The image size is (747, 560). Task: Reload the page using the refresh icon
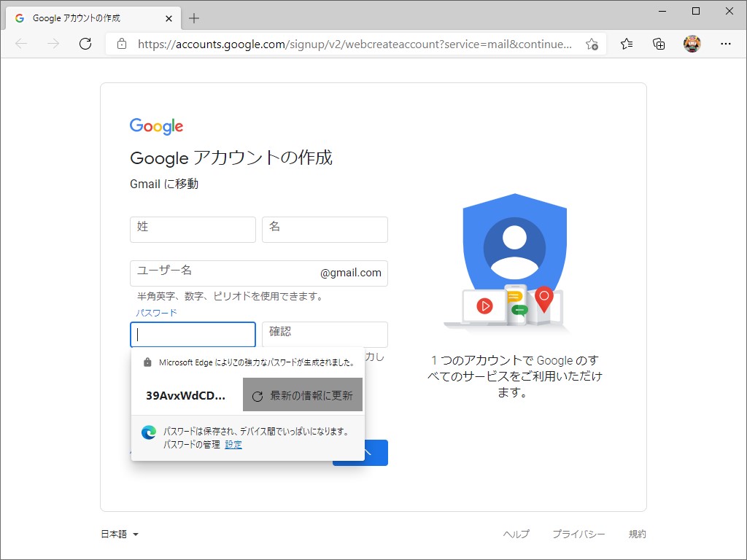85,44
